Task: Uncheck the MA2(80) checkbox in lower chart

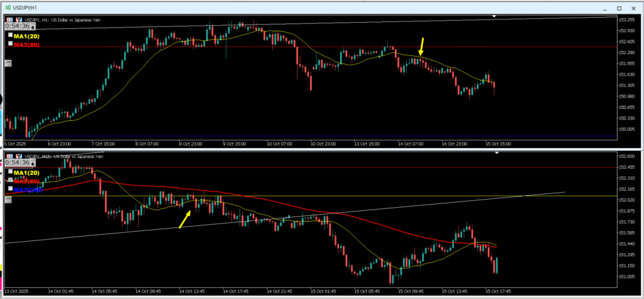Action: pos(10,180)
